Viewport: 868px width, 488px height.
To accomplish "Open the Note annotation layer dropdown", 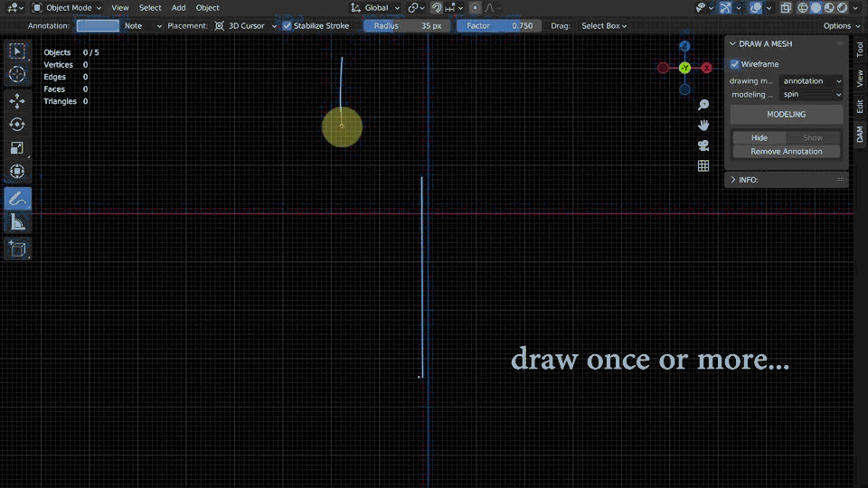I will tap(142, 26).
